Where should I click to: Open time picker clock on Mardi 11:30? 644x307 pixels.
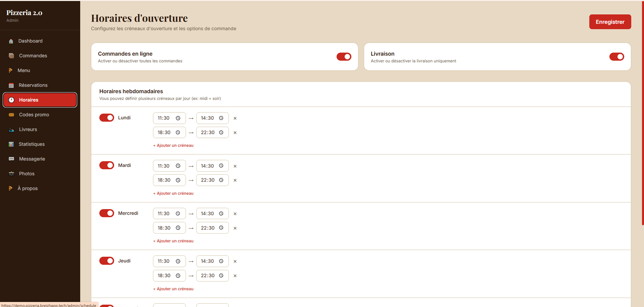[178, 166]
